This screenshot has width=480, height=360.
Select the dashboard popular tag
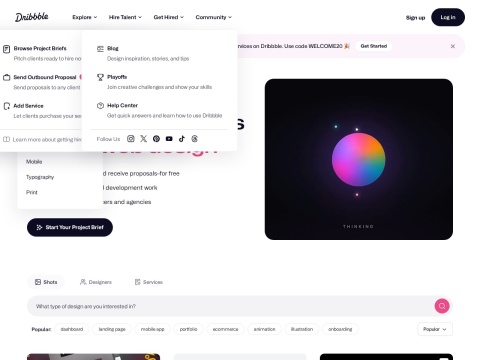coord(72,329)
